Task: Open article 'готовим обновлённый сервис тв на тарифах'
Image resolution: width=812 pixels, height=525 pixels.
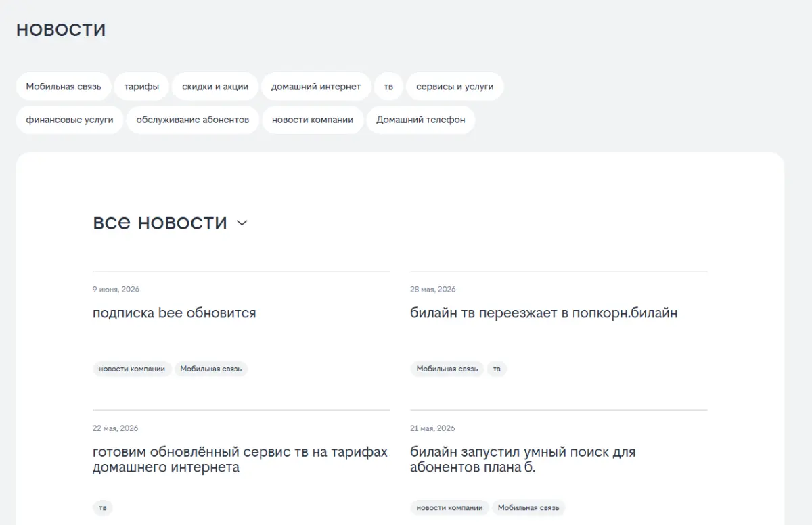Action: coord(240,459)
